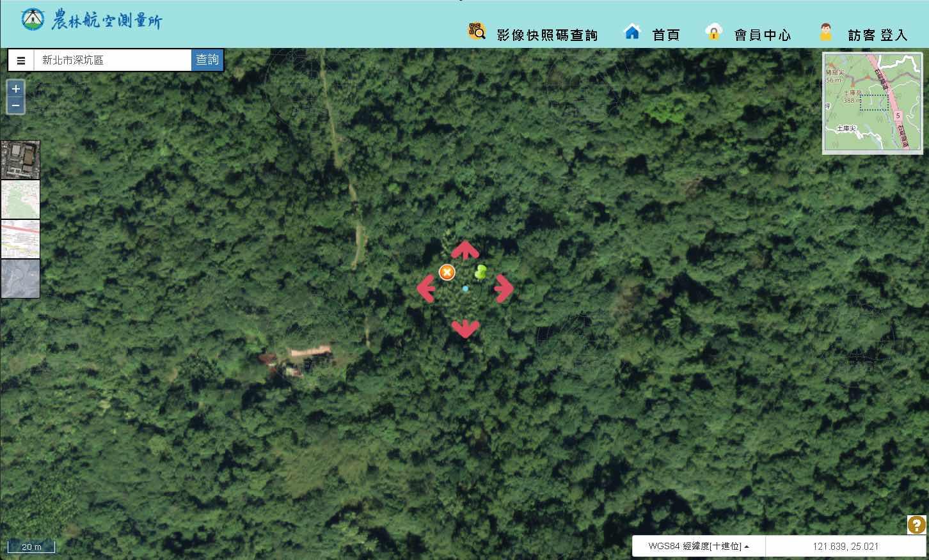Image resolution: width=929 pixels, height=560 pixels.
Task: Switch to aerial photo basemap thumbnail
Action: 20,160
